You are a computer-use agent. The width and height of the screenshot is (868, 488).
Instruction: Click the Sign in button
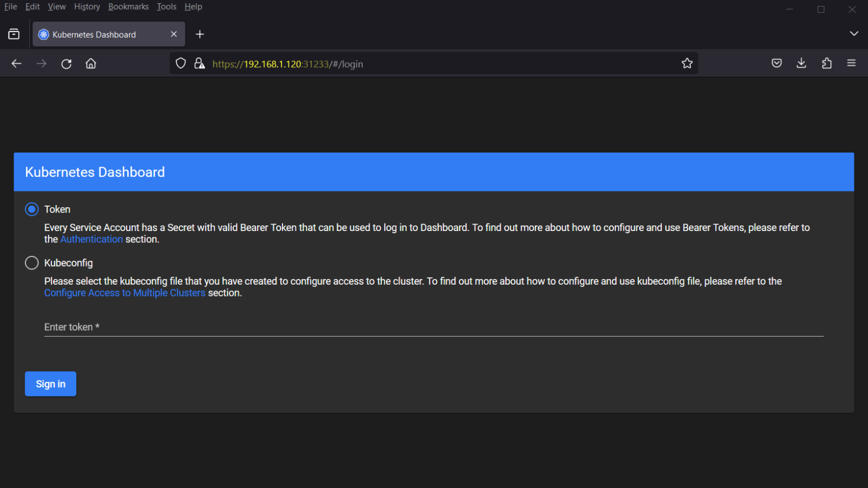(50, 384)
